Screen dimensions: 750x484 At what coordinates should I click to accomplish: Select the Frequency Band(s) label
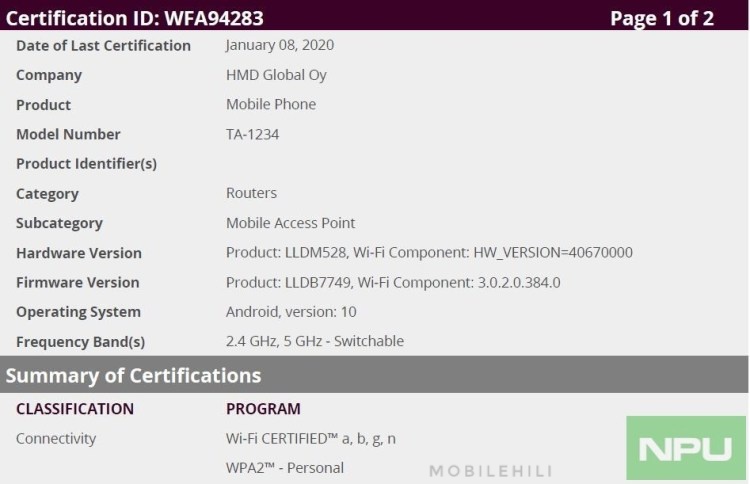click(x=80, y=342)
